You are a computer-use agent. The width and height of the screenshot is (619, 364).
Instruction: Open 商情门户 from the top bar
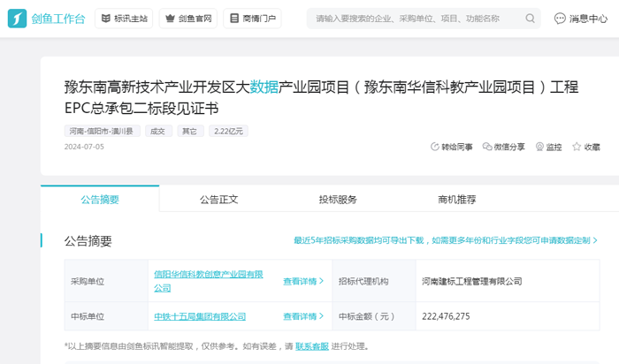tap(252, 19)
